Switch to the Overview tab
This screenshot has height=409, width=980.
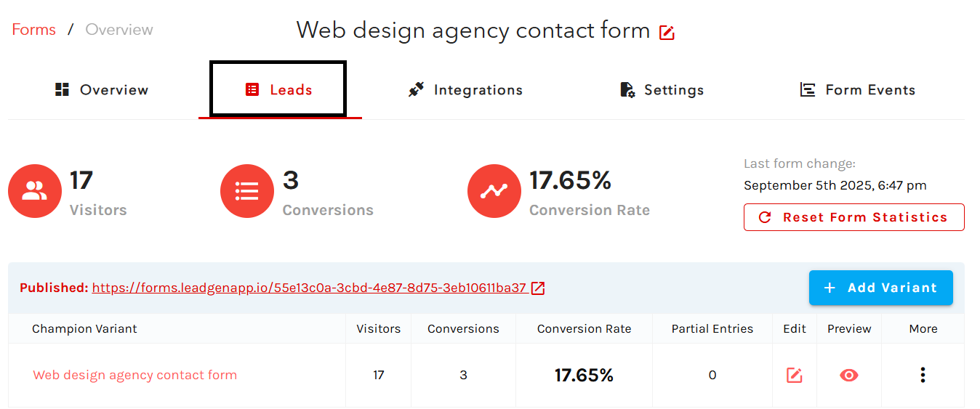click(x=102, y=90)
